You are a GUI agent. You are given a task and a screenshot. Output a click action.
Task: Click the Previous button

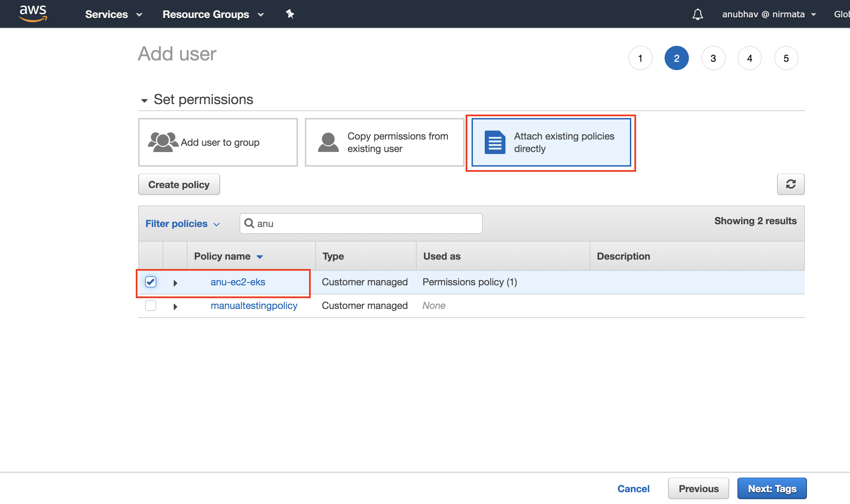[x=699, y=488]
